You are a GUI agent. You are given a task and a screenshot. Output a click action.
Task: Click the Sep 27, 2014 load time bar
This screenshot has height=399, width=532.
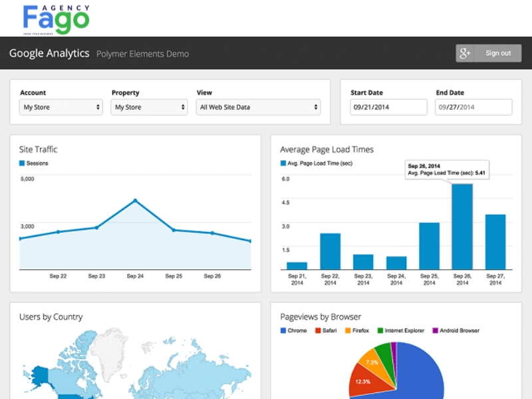click(x=495, y=242)
